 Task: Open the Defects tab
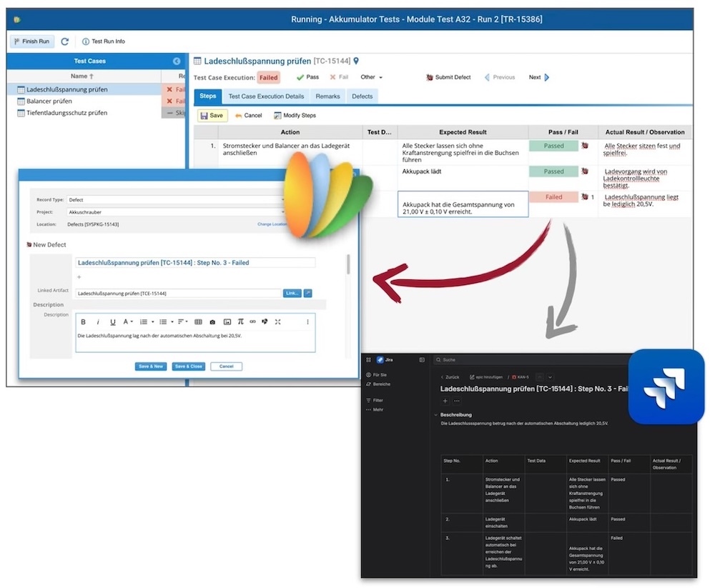(x=362, y=96)
